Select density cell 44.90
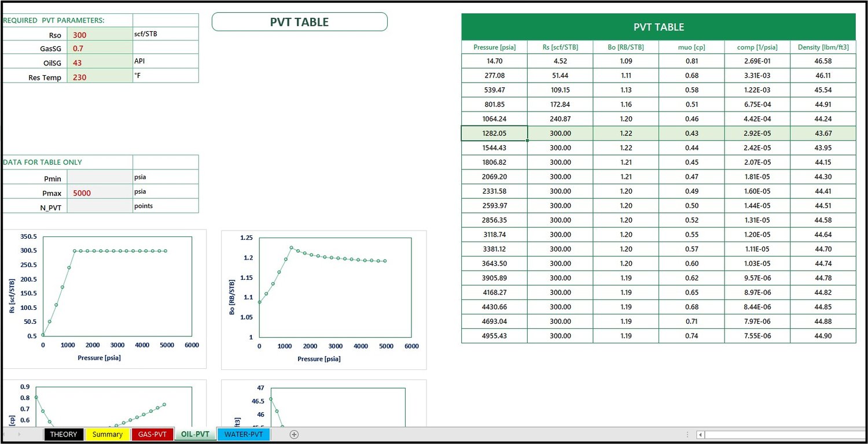 pyautogui.click(x=823, y=335)
